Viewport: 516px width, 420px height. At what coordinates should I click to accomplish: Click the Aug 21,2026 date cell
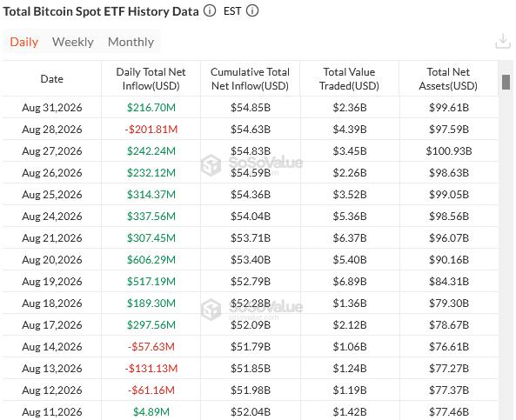click(52, 237)
